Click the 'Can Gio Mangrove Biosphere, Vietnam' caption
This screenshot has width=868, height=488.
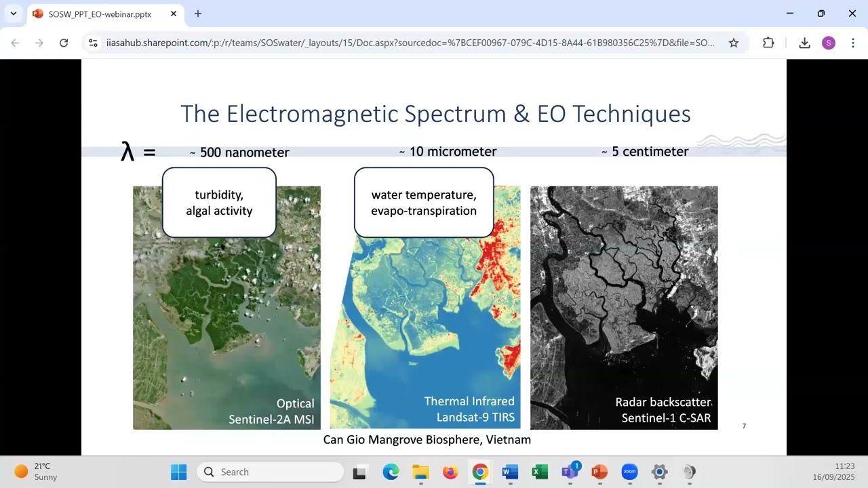point(427,440)
